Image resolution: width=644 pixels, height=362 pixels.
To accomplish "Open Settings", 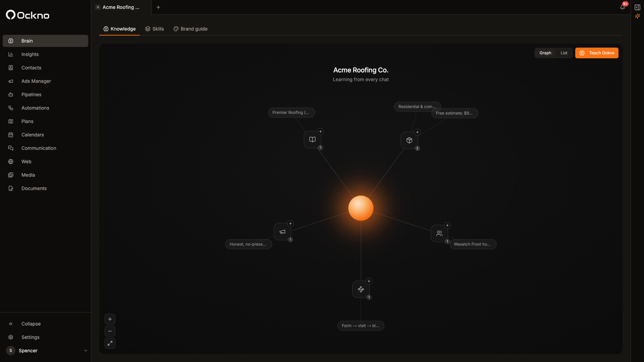I will 45,337.
